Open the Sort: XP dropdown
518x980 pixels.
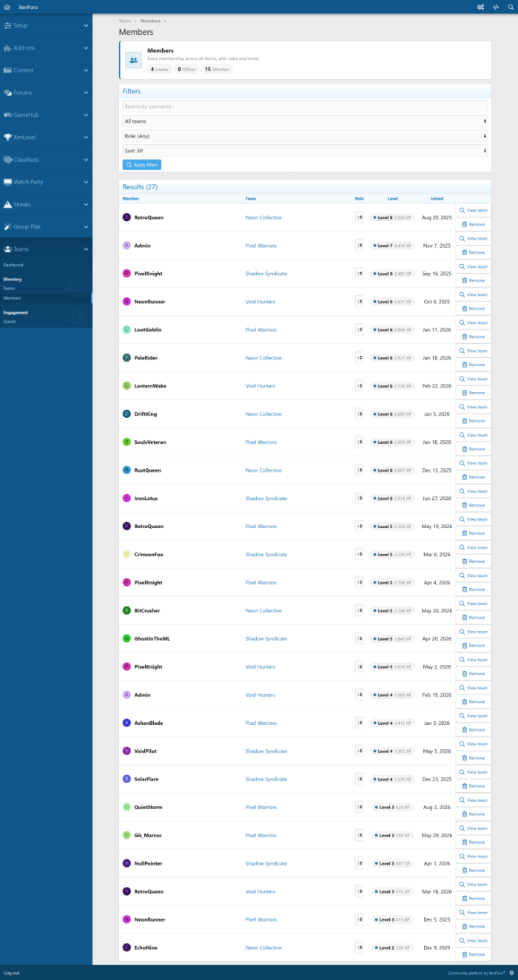point(305,151)
